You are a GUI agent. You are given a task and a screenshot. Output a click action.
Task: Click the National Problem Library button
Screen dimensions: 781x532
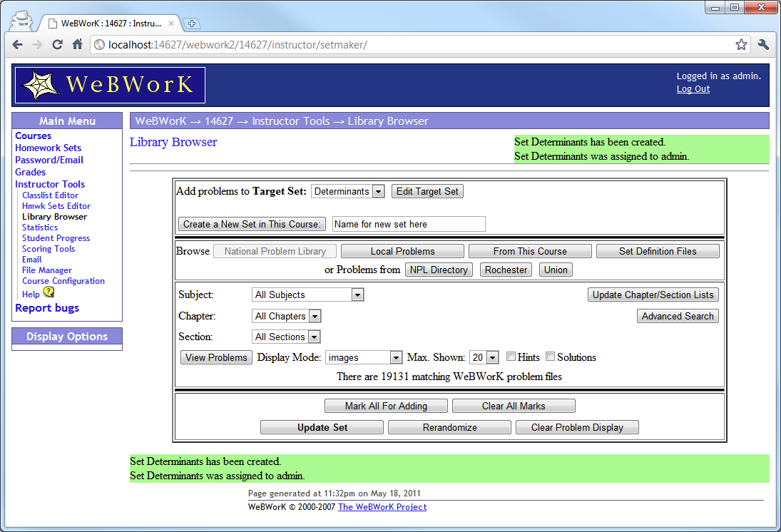pos(275,251)
